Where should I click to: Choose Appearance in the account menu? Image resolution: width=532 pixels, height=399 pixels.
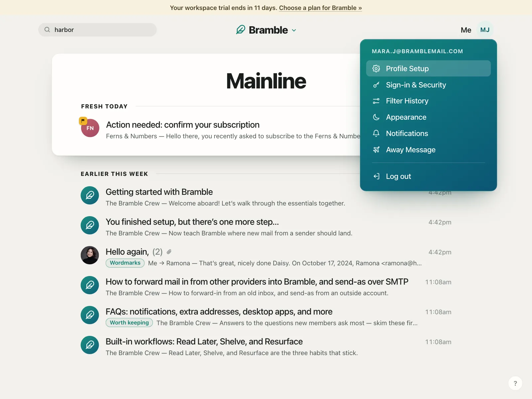[428, 117]
